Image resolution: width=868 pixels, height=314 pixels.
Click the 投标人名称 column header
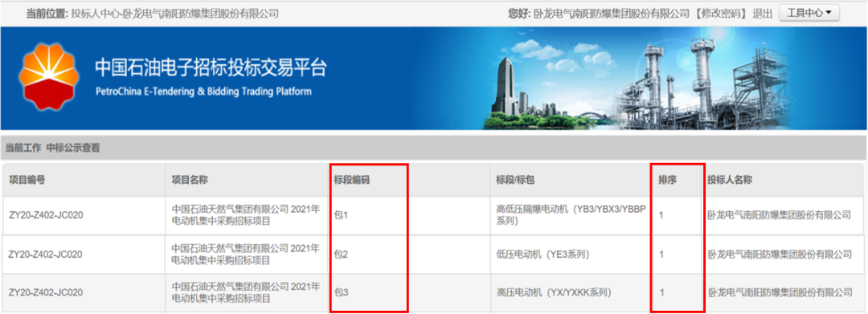[x=729, y=180]
